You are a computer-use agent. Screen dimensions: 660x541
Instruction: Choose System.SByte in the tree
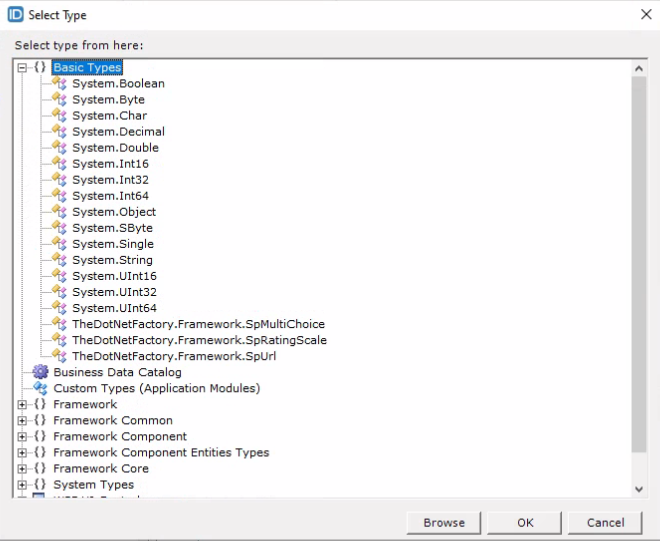coord(112,228)
